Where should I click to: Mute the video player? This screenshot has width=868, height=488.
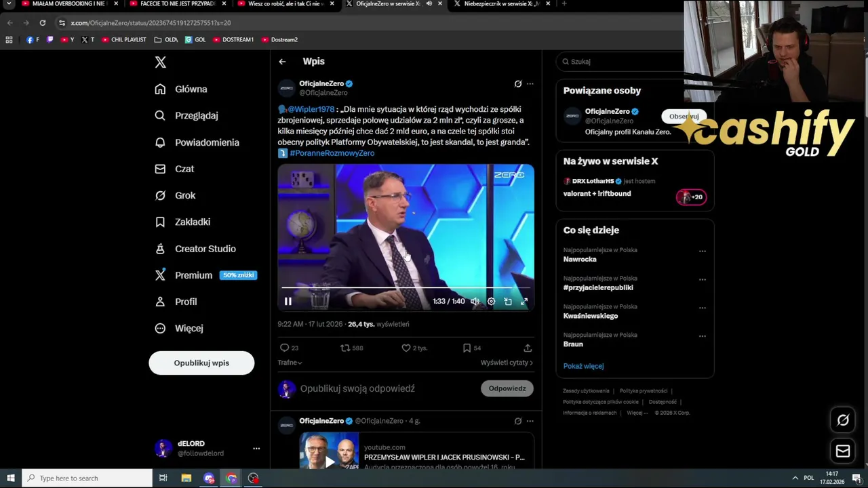475,302
